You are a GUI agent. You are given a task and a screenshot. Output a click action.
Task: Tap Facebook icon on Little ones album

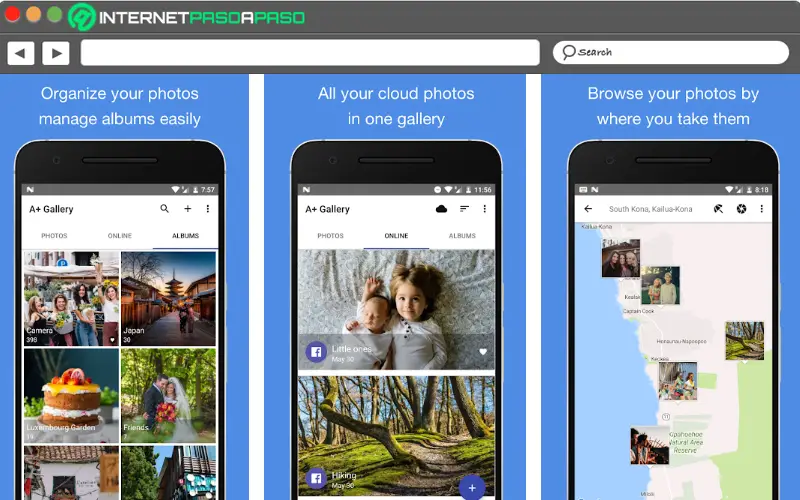tap(316, 352)
